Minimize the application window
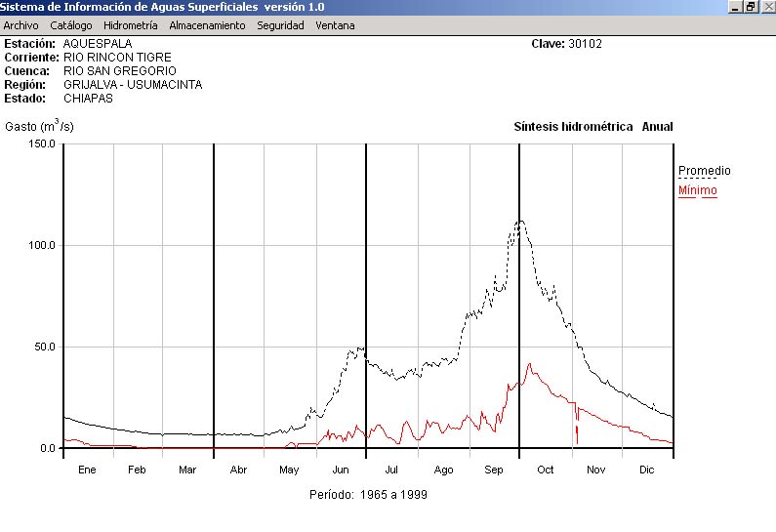This screenshot has width=776, height=532. tap(735, 7)
